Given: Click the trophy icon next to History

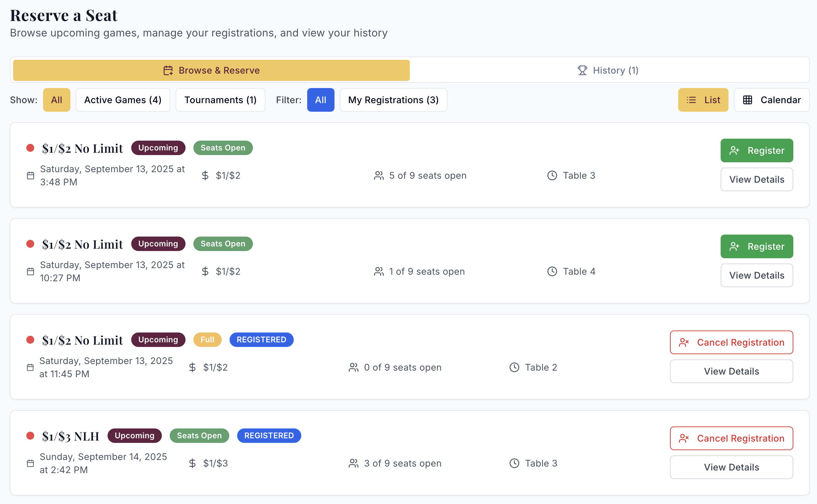Looking at the screenshot, I should pos(582,70).
